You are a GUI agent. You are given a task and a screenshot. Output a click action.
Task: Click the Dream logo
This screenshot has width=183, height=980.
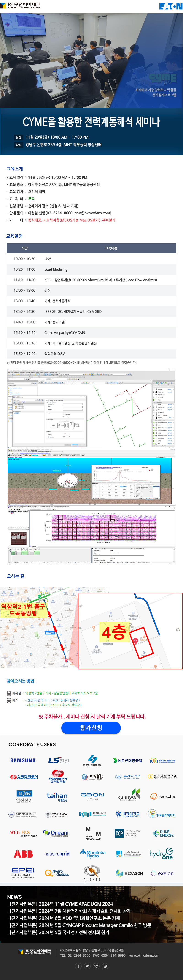56,834
